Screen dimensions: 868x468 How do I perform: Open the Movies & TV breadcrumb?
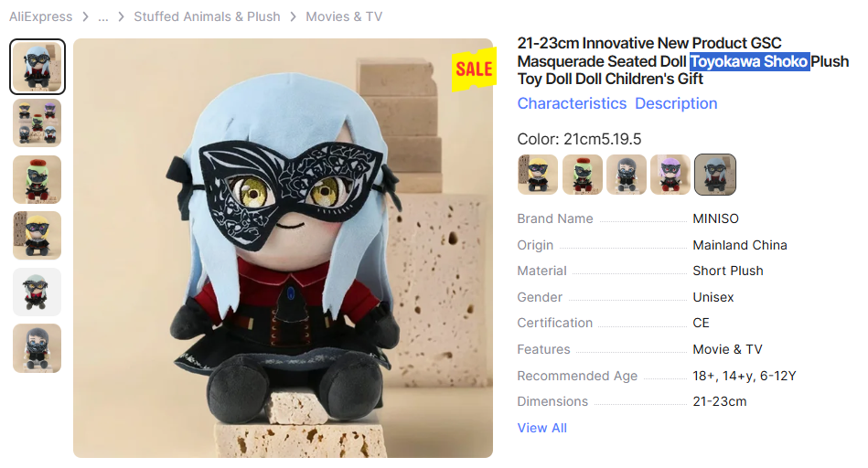click(x=344, y=16)
